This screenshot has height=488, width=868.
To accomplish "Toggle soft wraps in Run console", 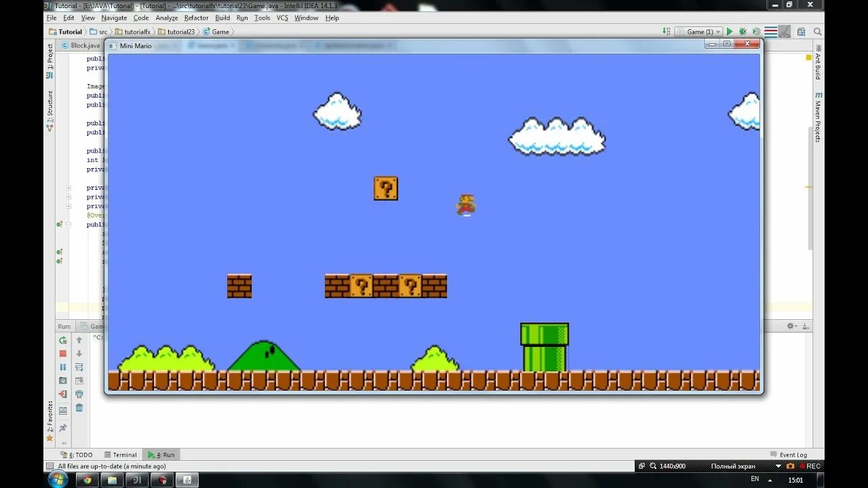I will [x=79, y=367].
